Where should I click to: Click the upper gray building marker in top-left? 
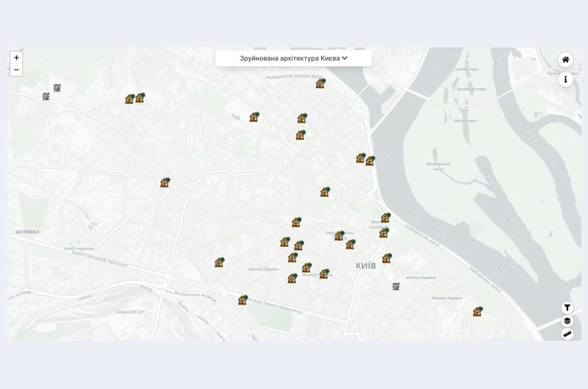(57, 88)
